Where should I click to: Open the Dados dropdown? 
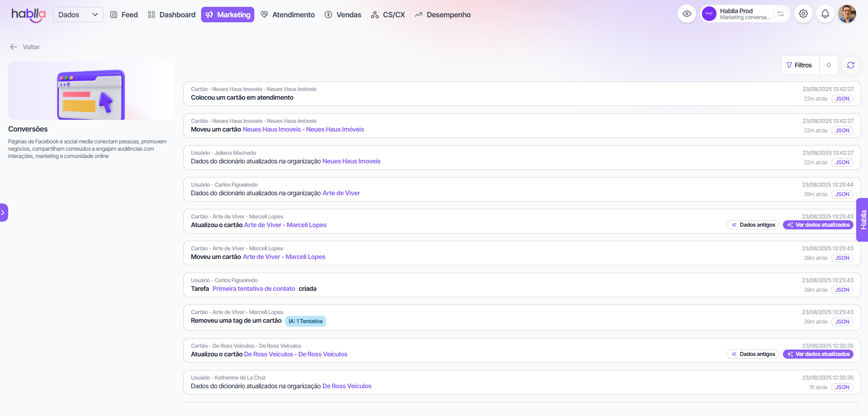click(78, 15)
